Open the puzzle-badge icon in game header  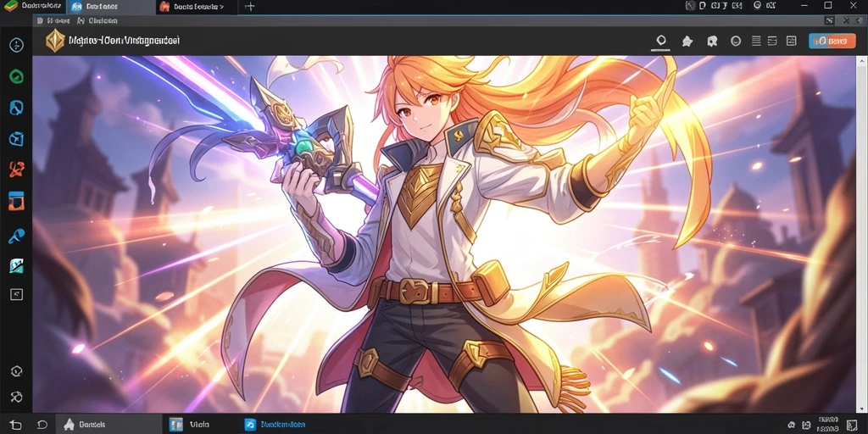tap(712, 41)
